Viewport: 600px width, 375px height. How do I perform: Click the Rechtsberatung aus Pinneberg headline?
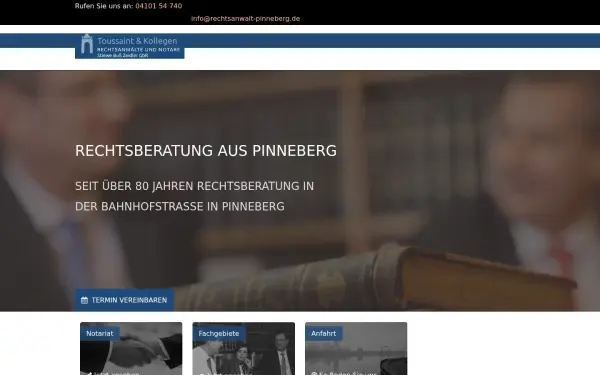point(206,151)
